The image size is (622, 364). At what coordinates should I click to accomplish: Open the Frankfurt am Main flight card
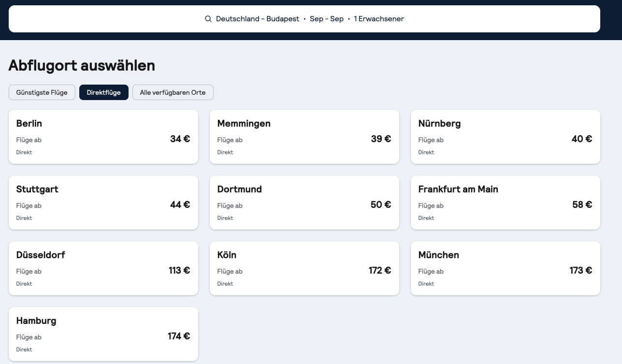point(506,203)
